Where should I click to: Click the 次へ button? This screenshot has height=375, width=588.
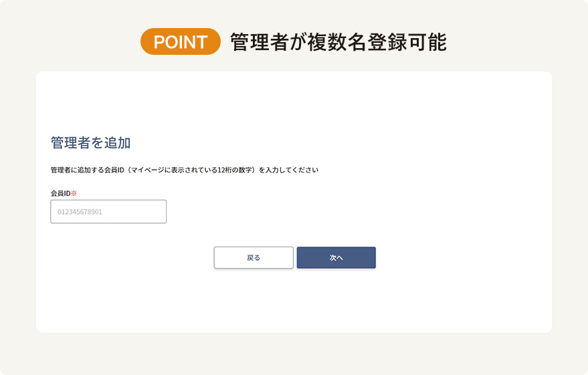tap(336, 258)
